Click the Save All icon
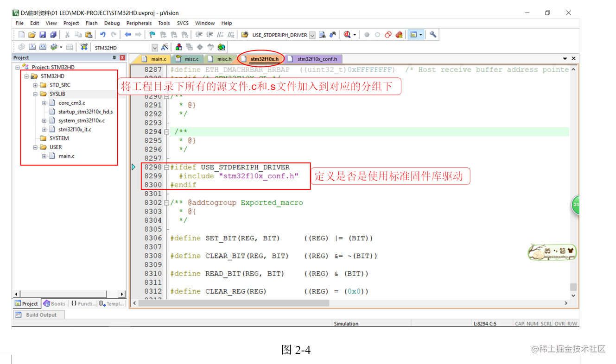Screen dimensions: 616x364 click(x=53, y=35)
